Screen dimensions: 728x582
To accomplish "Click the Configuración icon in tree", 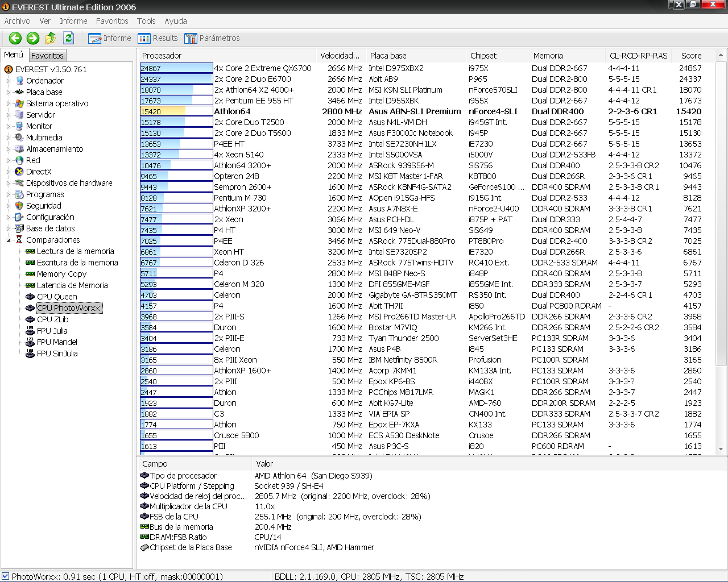I will (x=19, y=217).
